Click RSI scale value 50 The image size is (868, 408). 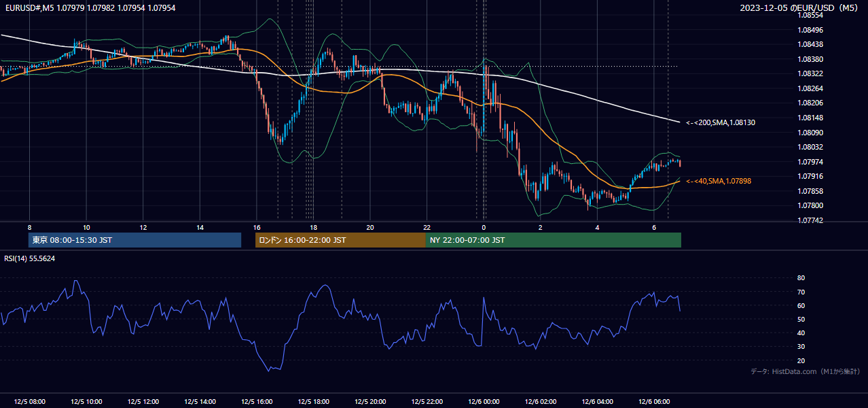(801, 319)
